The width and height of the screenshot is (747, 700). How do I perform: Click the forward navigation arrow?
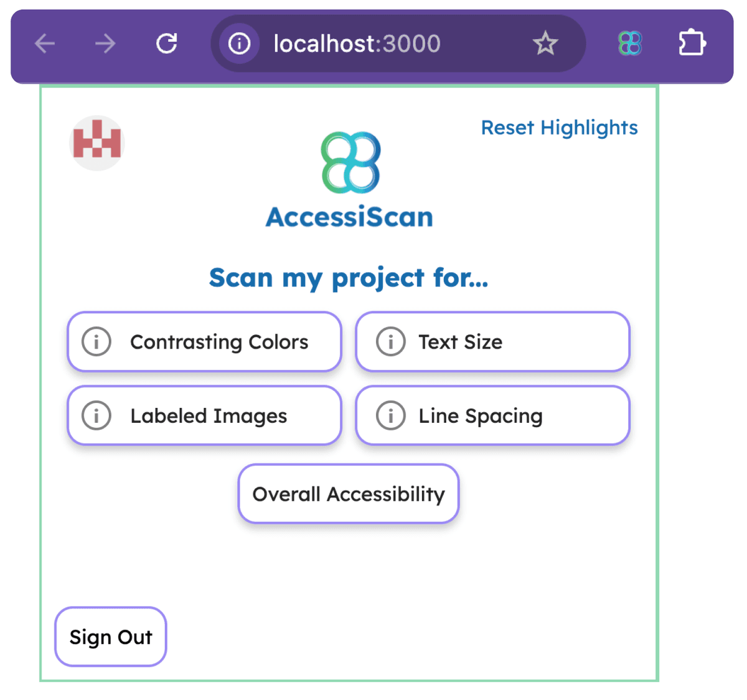(106, 44)
